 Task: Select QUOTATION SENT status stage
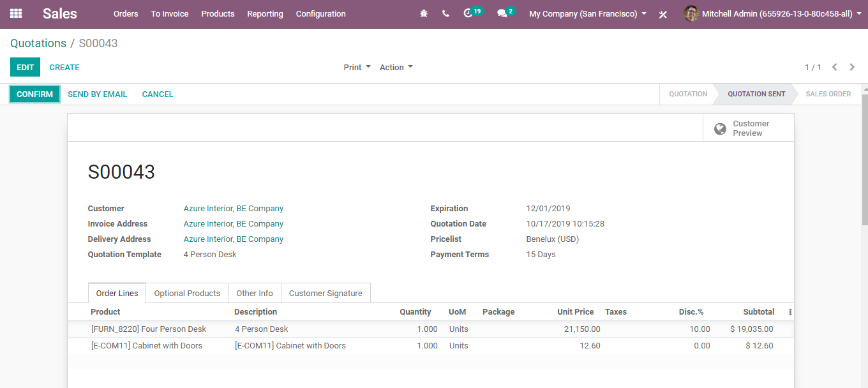tap(756, 94)
